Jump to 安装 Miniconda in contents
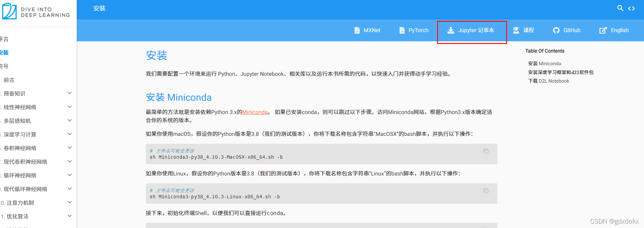 (x=545, y=63)
